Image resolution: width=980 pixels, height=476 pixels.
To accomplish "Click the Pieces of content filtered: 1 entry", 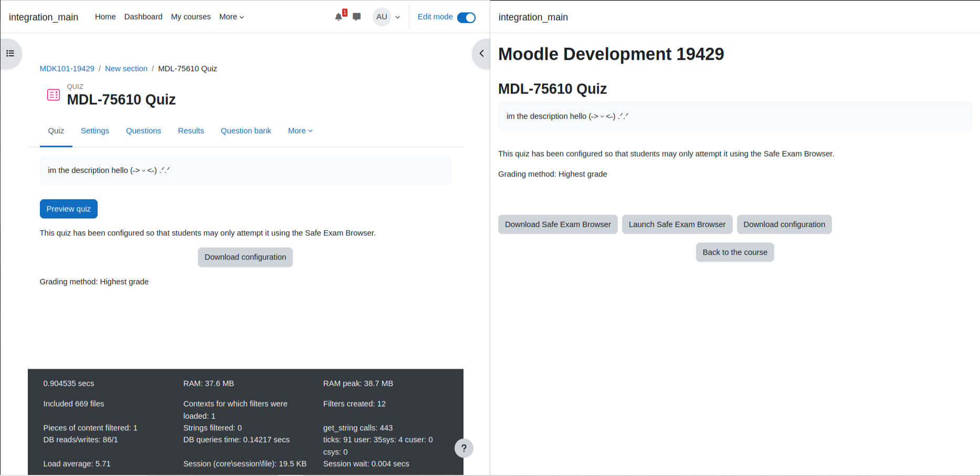I will 90,428.
